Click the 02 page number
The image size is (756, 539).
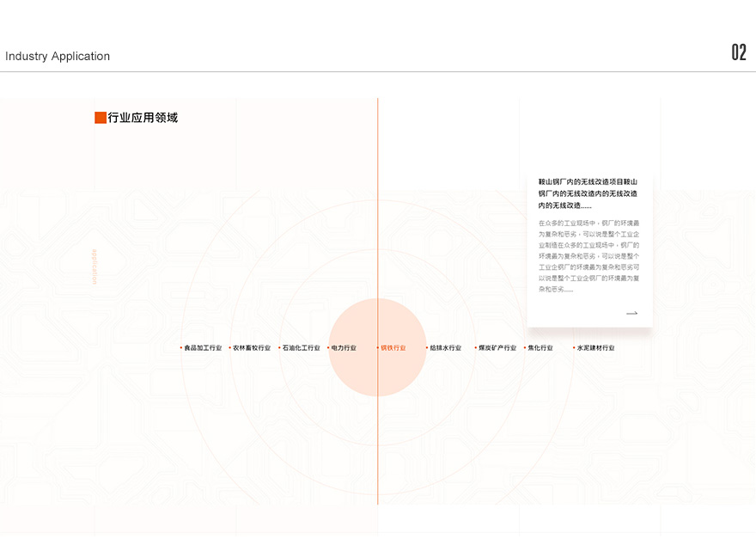point(739,53)
